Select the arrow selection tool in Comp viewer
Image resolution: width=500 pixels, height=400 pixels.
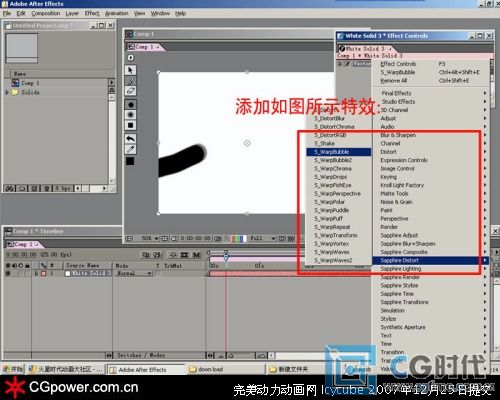point(130,70)
